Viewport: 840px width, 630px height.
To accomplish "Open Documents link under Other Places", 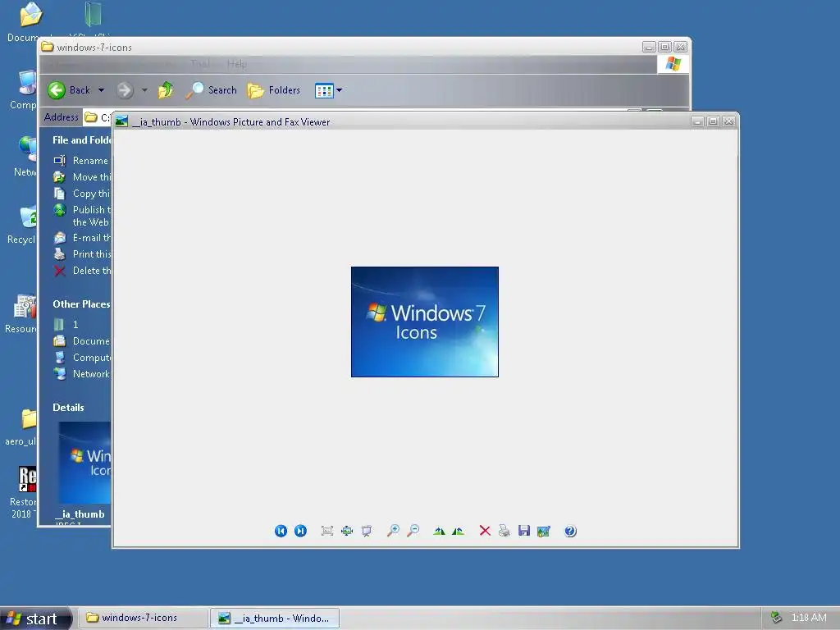I will click(81, 341).
